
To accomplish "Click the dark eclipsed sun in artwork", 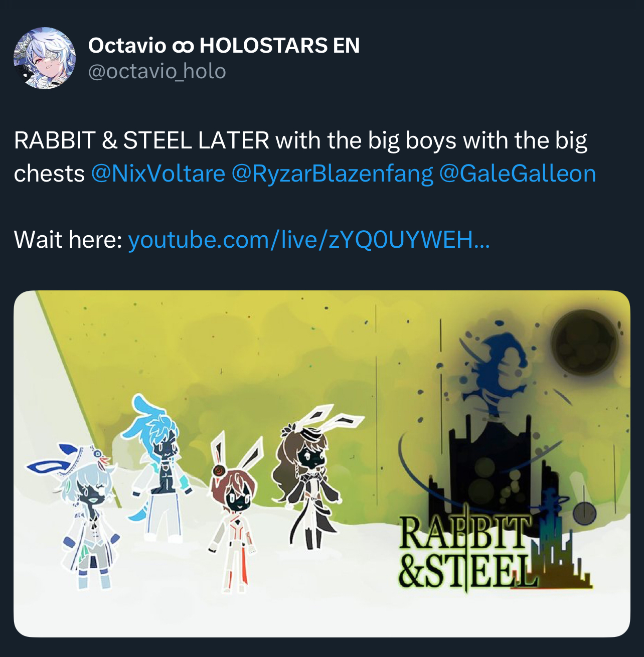I will [x=584, y=343].
